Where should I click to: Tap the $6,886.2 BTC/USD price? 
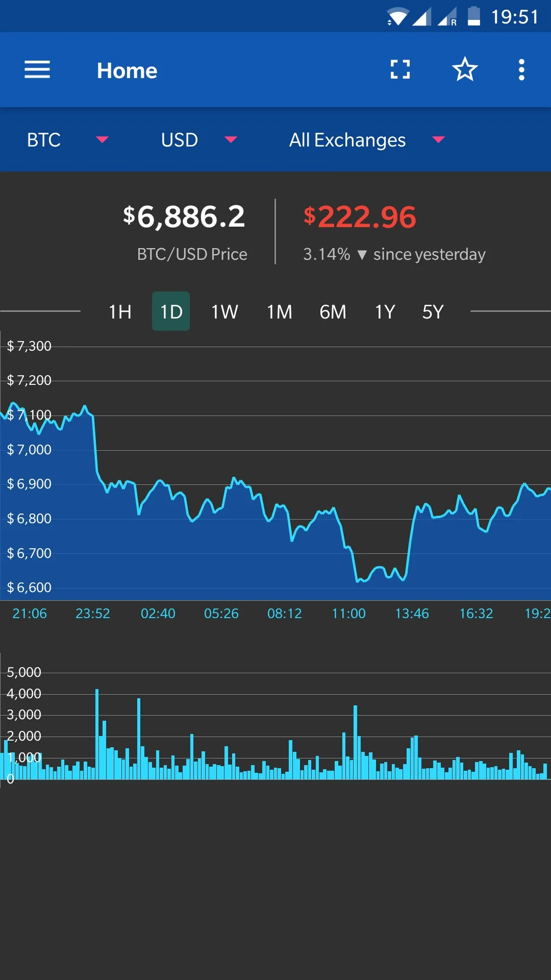click(x=184, y=217)
